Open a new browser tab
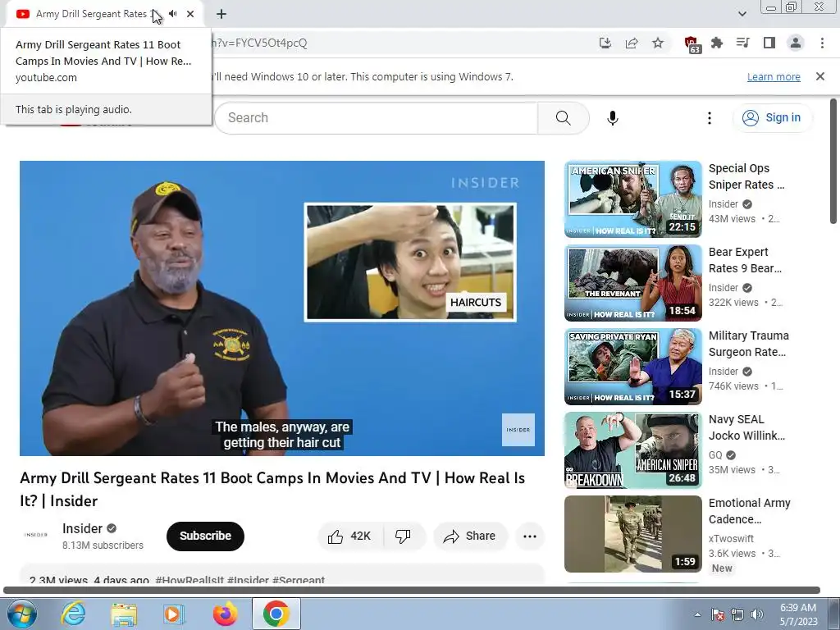 [x=221, y=14]
